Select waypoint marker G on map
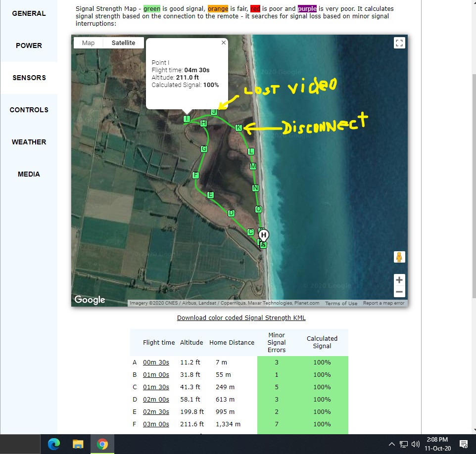This screenshot has width=476, height=454. click(204, 149)
